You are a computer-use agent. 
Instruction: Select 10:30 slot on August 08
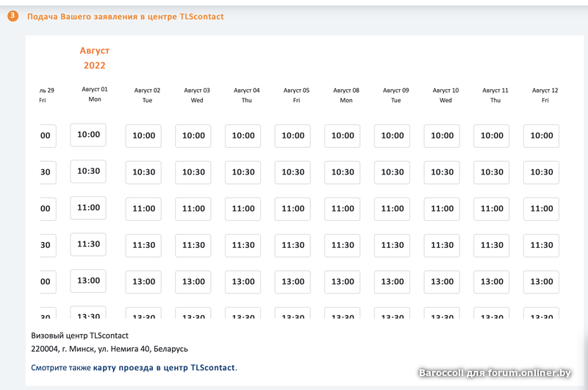(x=343, y=172)
